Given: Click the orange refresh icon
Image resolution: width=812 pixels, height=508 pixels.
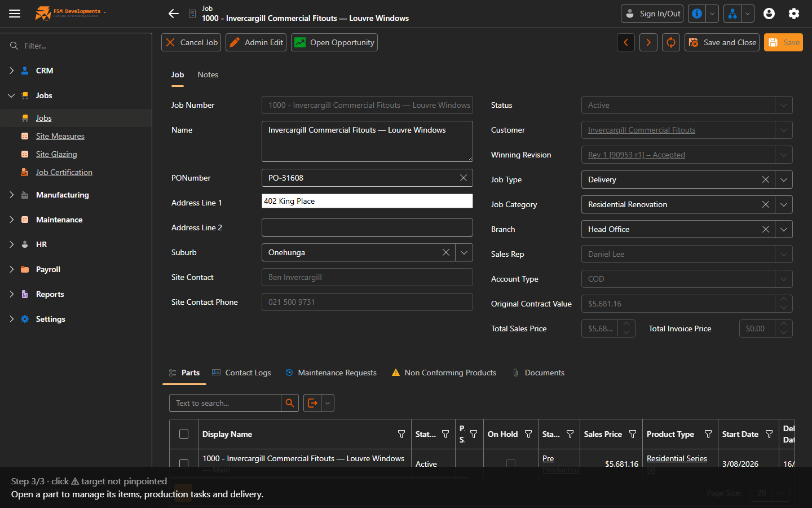Looking at the screenshot, I should pyautogui.click(x=671, y=42).
